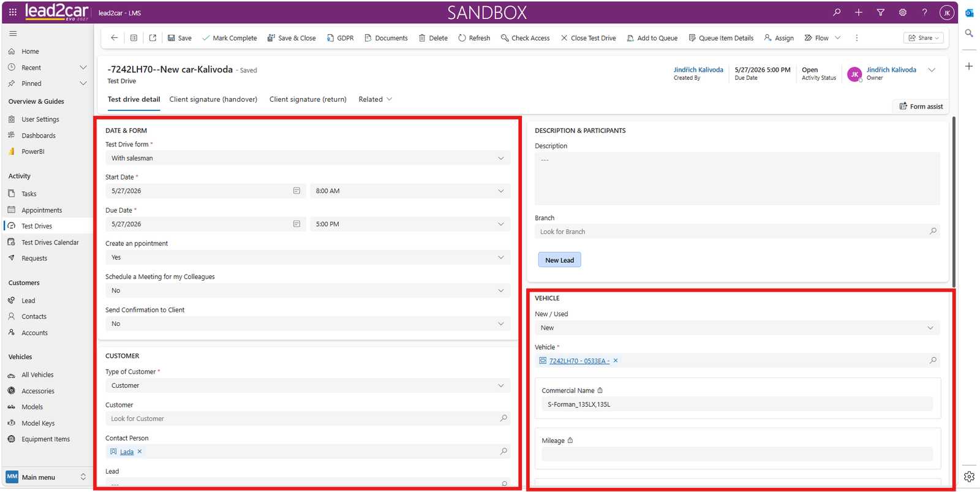
Task: Click the more commands overflow icon
Action: click(857, 38)
